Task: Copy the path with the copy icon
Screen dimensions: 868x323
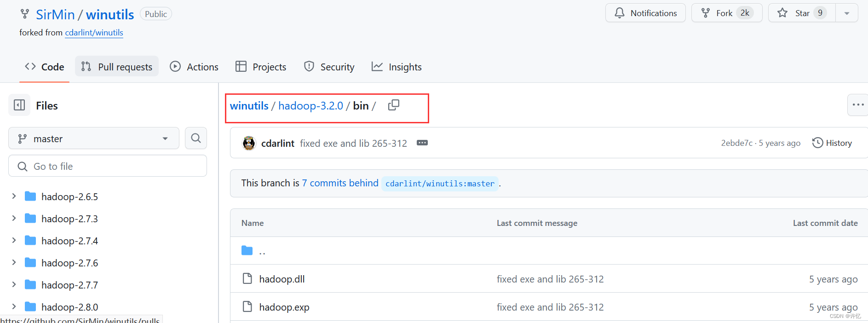Action: [394, 105]
